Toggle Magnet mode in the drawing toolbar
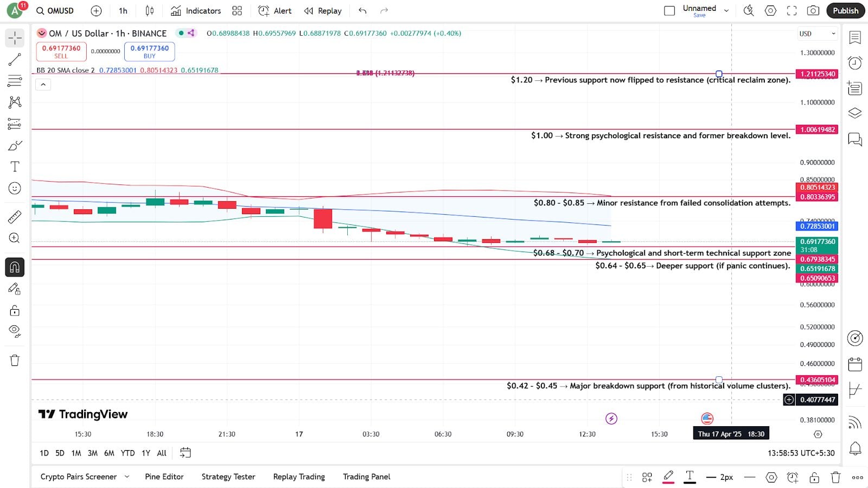This screenshot has height=488, width=868. point(15,267)
